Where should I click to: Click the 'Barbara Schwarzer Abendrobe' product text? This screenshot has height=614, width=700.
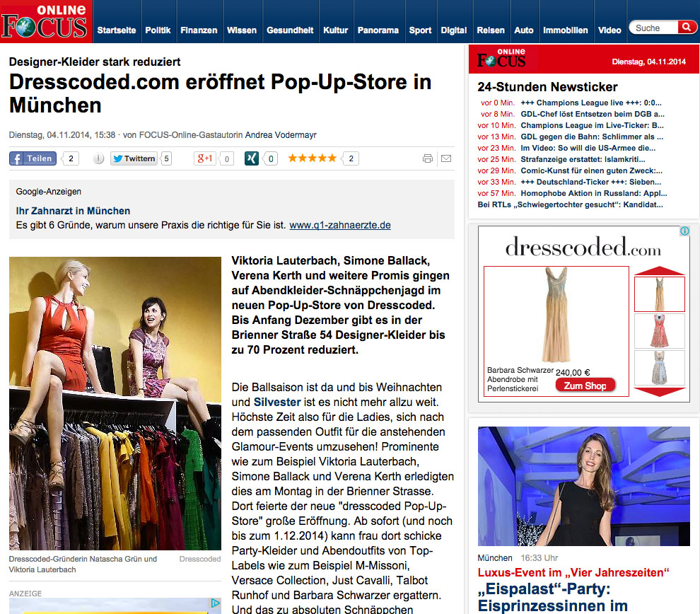point(520,379)
